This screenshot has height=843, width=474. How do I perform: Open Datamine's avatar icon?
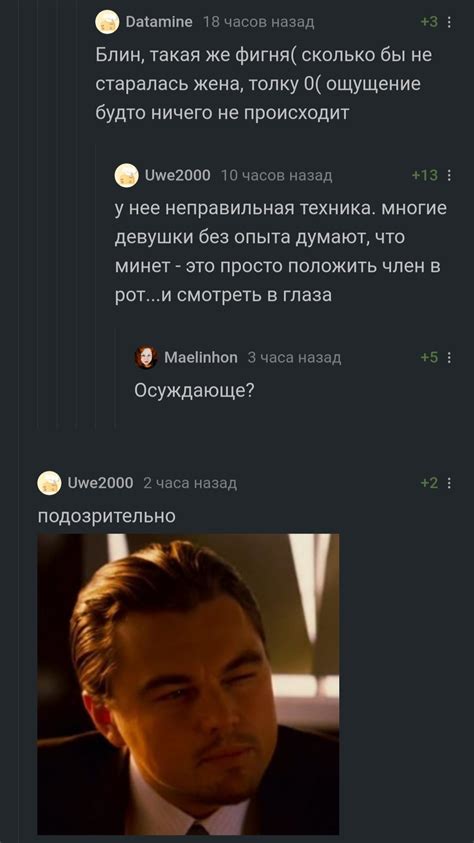[x=107, y=22]
